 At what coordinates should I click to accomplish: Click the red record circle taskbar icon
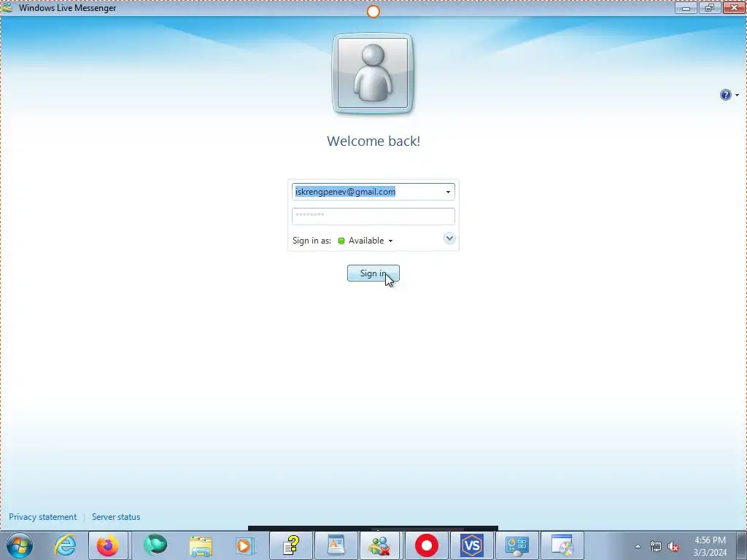click(x=426, y=545)
